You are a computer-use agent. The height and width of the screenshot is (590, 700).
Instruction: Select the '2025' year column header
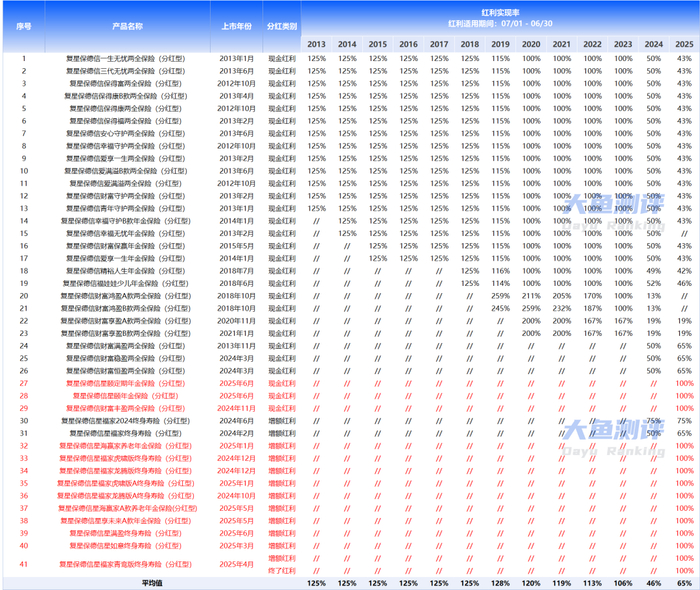(x=684, y=44)
